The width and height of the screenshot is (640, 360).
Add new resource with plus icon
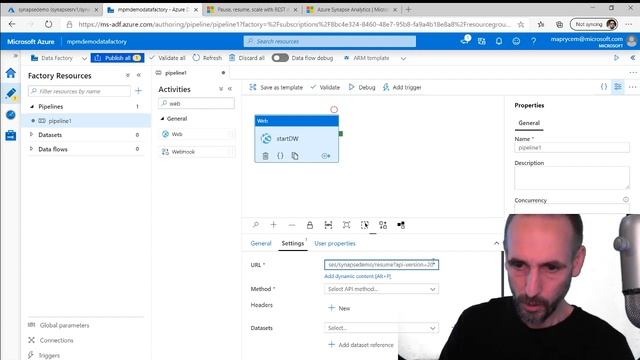138,91
